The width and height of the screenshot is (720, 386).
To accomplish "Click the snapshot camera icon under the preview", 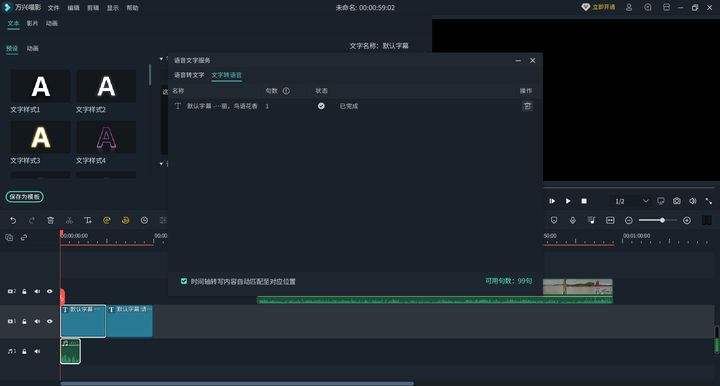I will click(x=677, y=201).
